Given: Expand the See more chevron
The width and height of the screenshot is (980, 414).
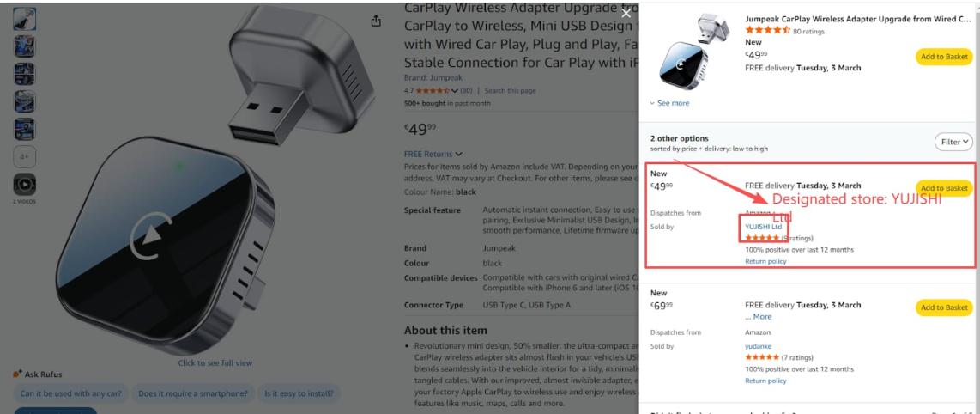Looking at the screenshot, I should (653, 103).
